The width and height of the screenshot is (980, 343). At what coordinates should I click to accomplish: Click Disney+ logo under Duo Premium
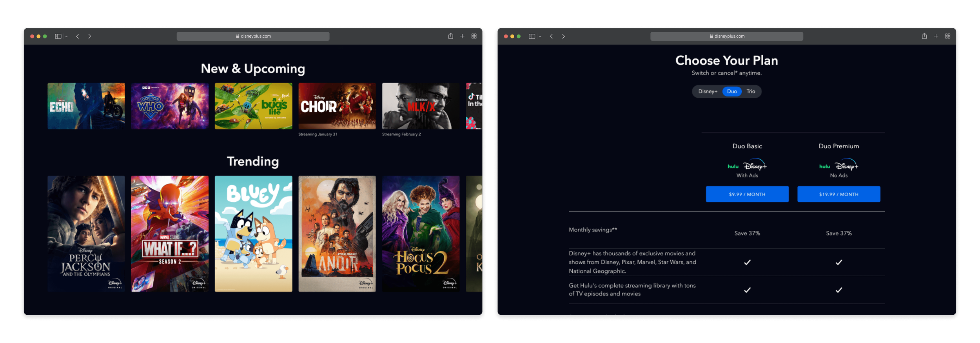coord(846,165)
